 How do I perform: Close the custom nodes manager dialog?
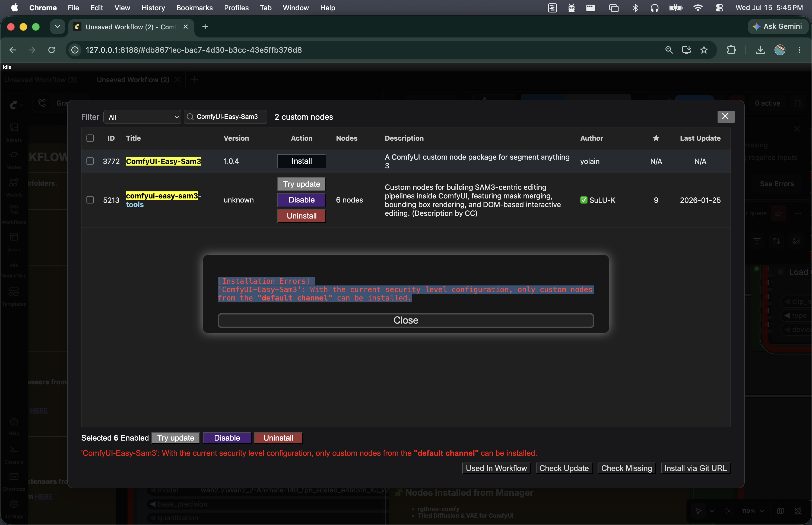725,116
